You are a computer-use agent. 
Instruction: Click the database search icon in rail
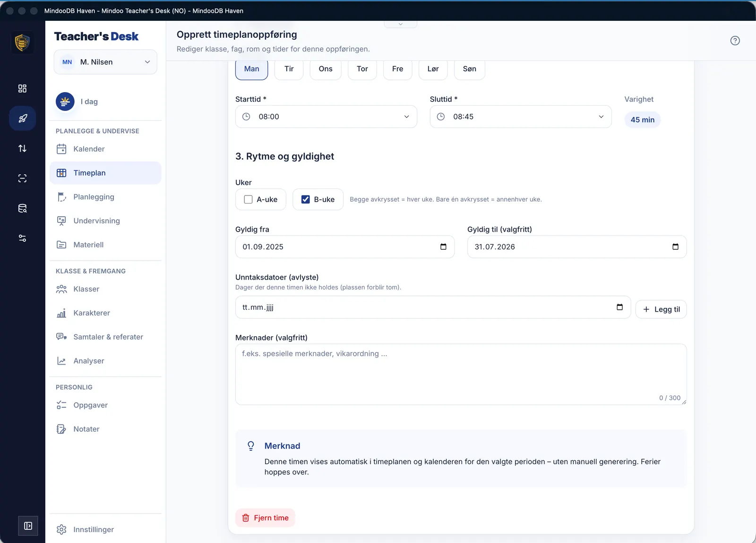point(22,208)
